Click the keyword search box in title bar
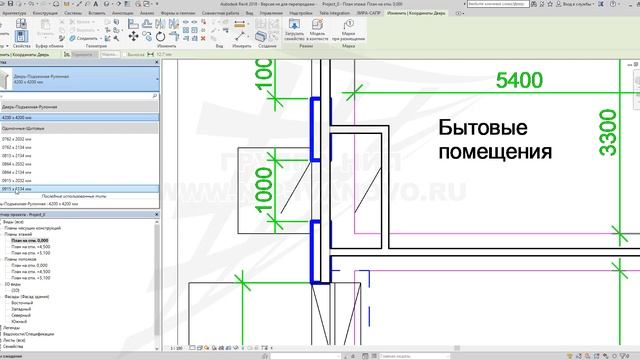Screen dimensions: 640x360 (x=498, y=4)
